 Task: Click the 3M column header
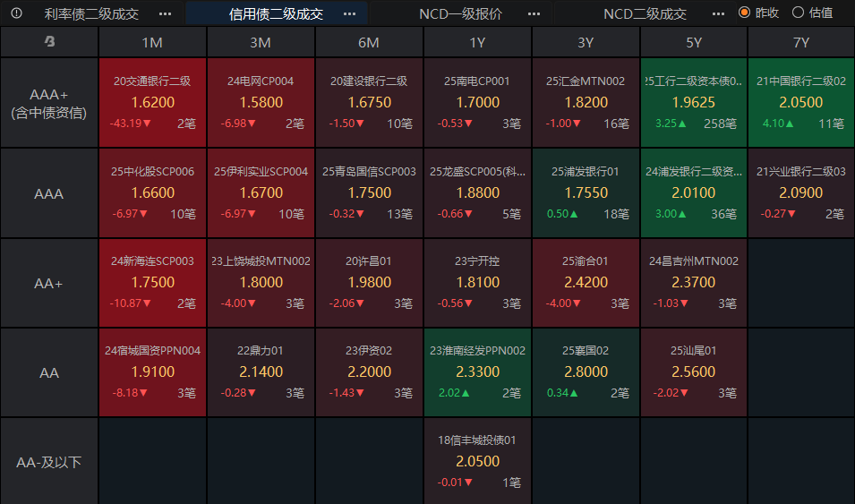pyautogui.click(x=261, y=42)
